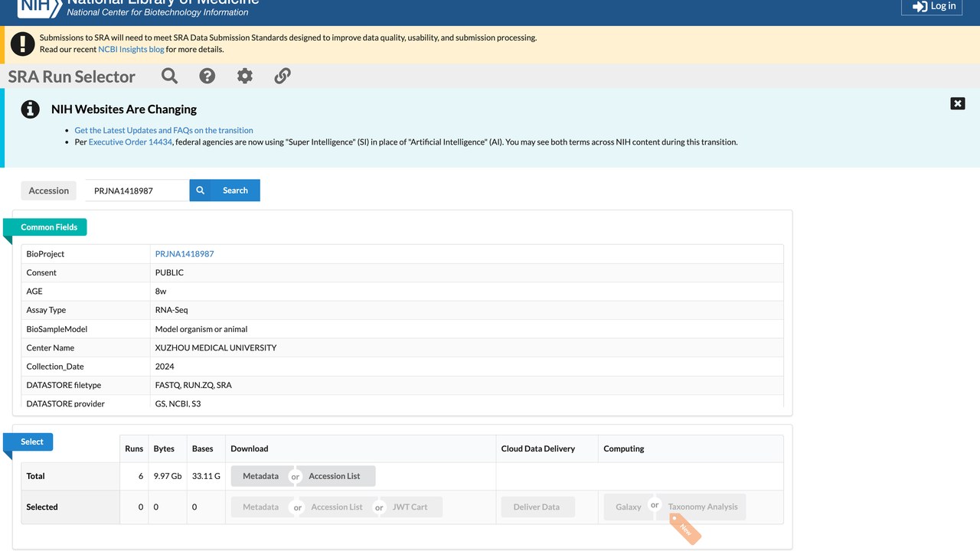This screenshot has width=980, height=551.
Task: Click the Galaxy computing button
Action: tap(629, 507)
